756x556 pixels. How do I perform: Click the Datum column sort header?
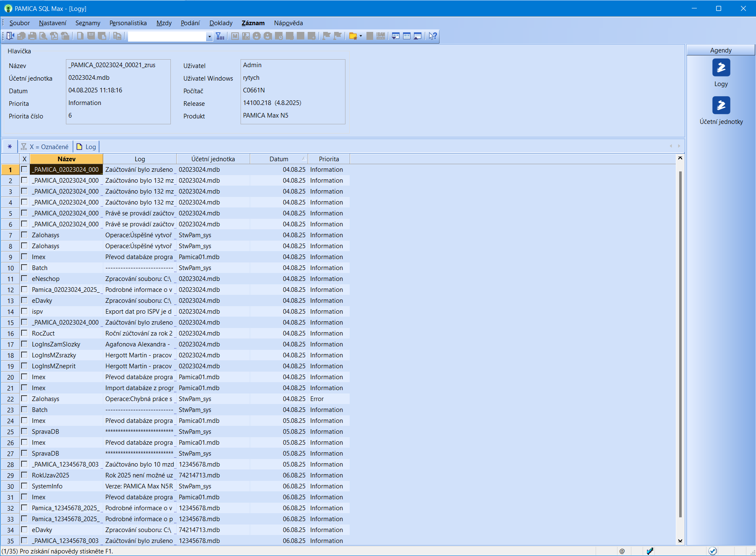tap(279, 159)
